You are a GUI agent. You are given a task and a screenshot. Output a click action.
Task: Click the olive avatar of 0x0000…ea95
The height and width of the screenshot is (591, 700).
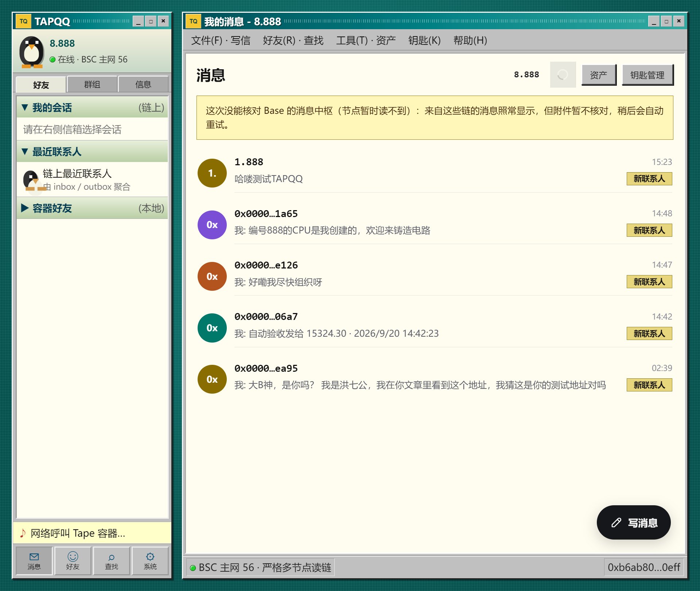point(212,379)
